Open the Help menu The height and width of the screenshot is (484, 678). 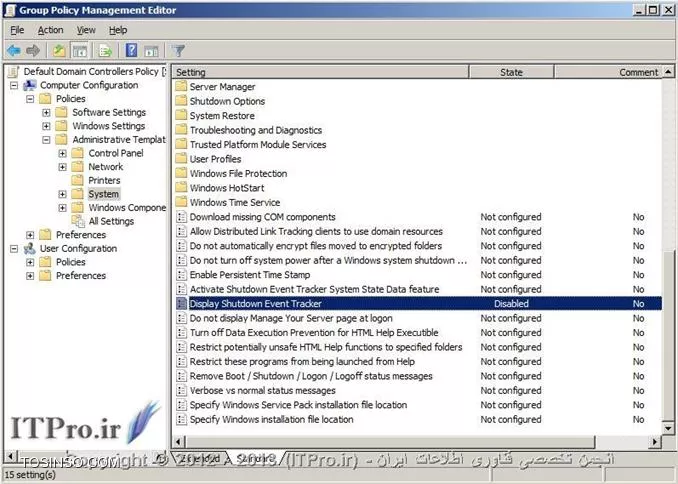[x=118, y=30]
